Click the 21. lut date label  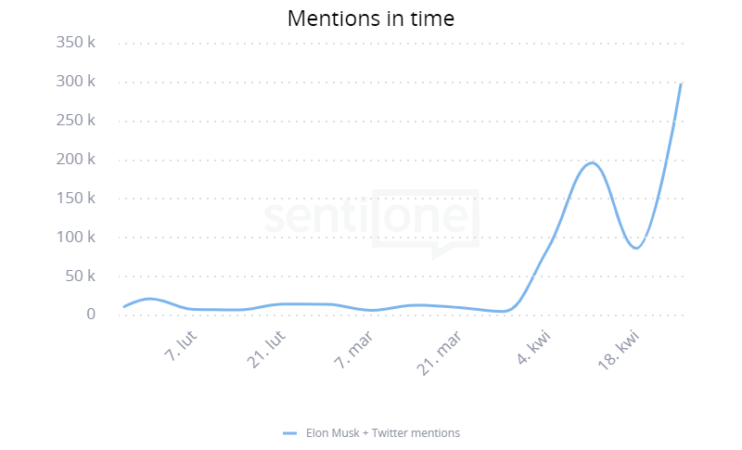[267, 350]
